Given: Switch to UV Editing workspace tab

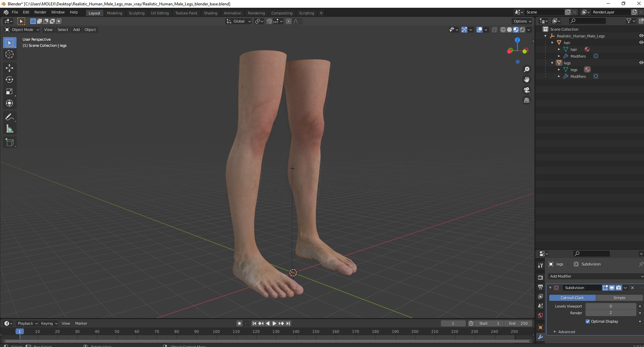Looking at the screenshot, I should [x=160, y=13].
